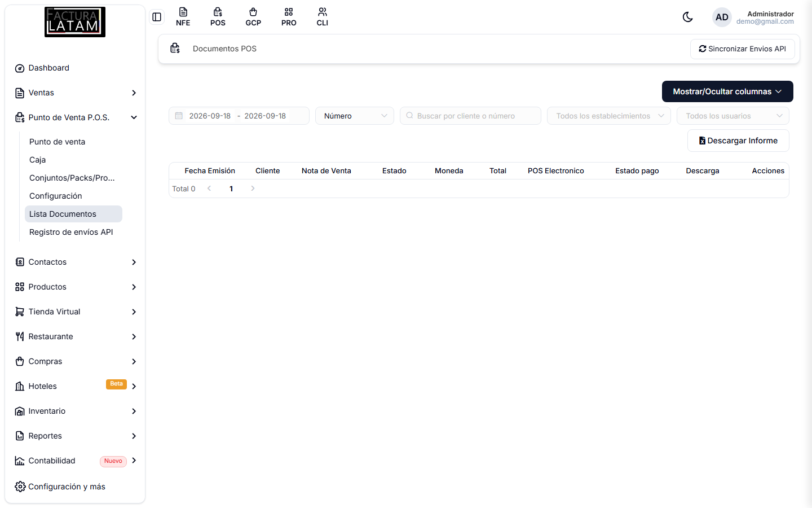Click the Restaurante cutlery icon
The image size is (812, 508).
pyautogui.click(x=20, y=336)
